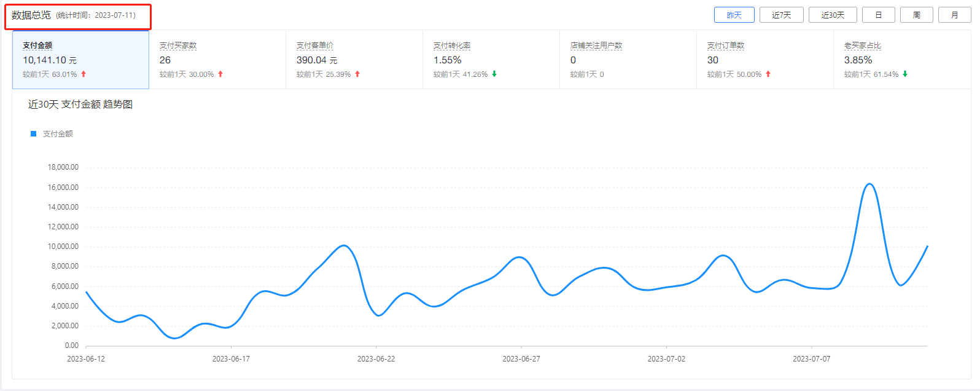The width and height of the screenshot is (980, 391).
Task: Select the 支付金额 metric card
Action: [x=80, y=60]
